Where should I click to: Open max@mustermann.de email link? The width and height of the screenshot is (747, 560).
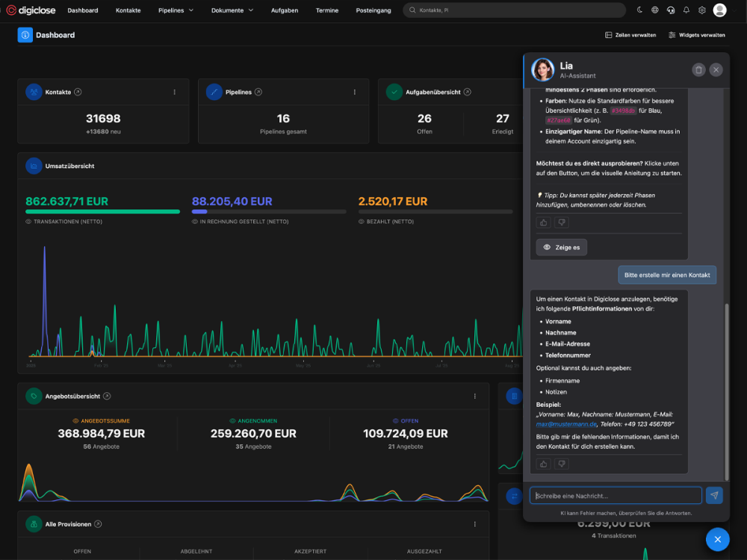pos(566,424)
